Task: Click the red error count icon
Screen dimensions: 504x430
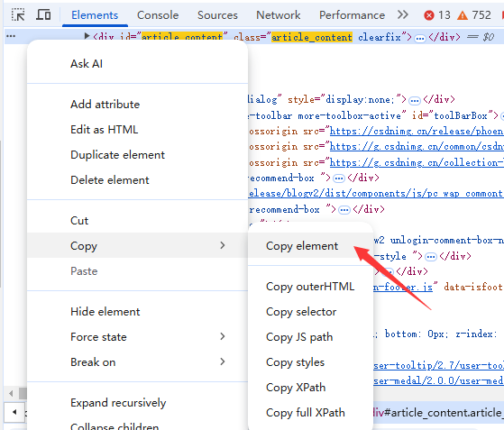Action: (x=429, y=15)
